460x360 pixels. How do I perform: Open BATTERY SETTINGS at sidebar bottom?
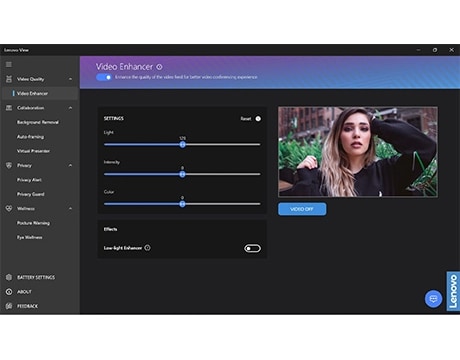tap(36, 277)
